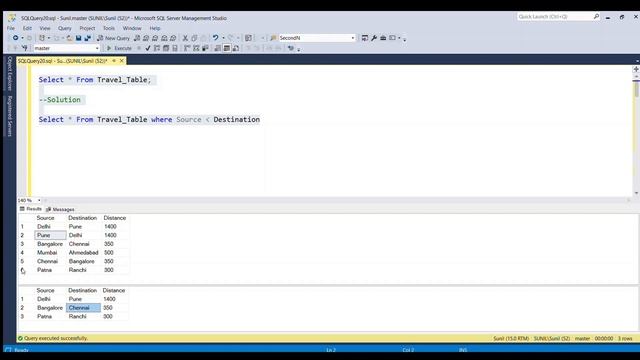The image size is (640, 360).
Task: Toggle Include Live Query Statistics icon
Action: [x=196, y=48]
